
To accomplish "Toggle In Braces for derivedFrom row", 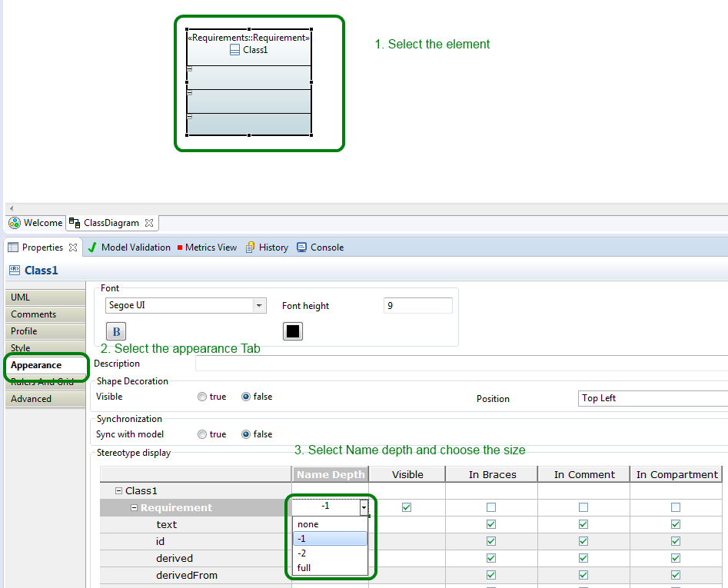I will [x=491, y=575].
